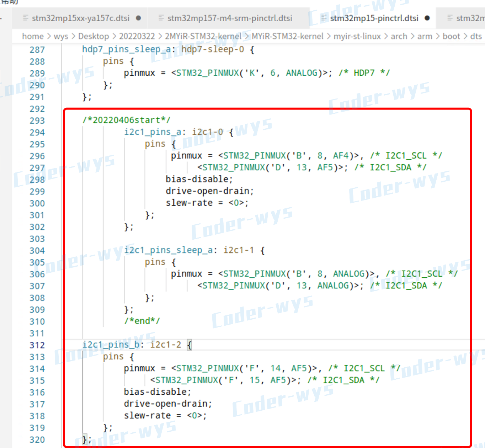Click the 'i2c1_pins_sleep_a' label
The image size is (485, 448).
[169, 250]
